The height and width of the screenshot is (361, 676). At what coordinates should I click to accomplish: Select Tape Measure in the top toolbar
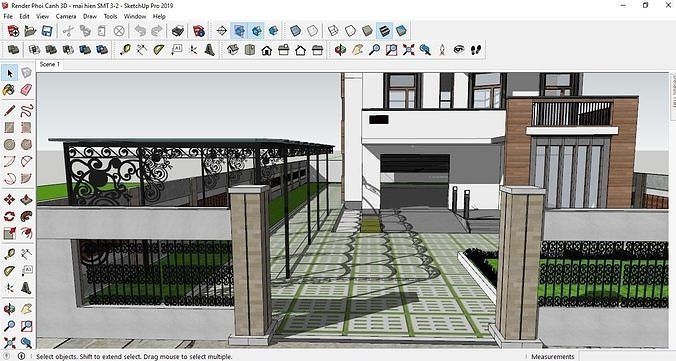point(125,50)
